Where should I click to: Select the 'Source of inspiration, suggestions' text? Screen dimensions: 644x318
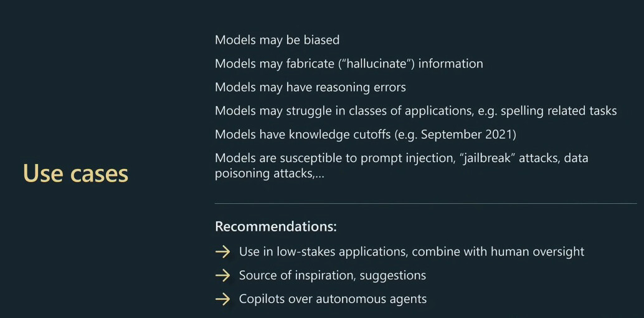332,275
